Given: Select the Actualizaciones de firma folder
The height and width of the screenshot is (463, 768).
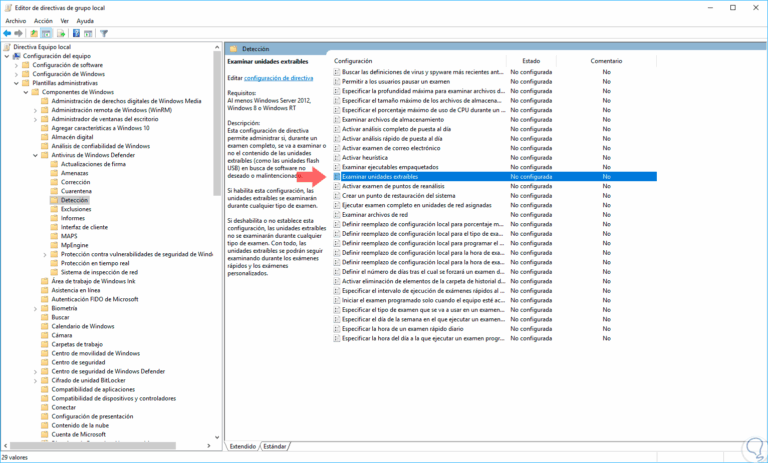Looking at the screenshot, I should coord(93,164).
